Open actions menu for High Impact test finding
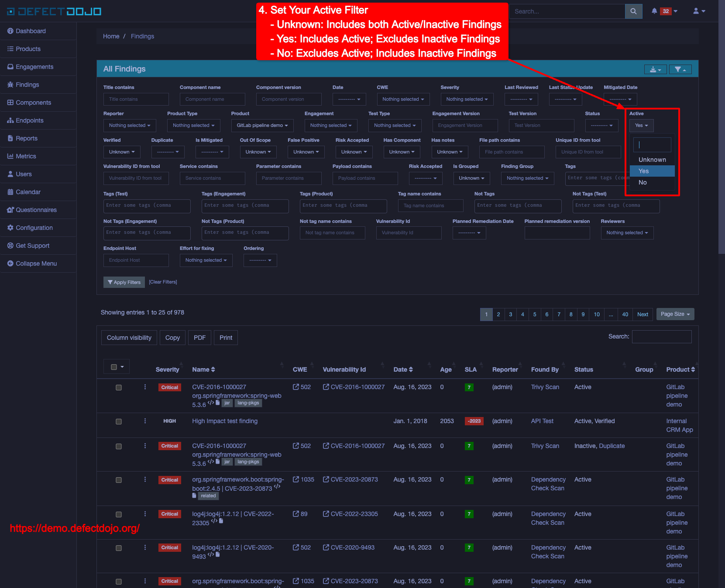The height and width of the screenshot is (588, 725). tap(145, 421)
